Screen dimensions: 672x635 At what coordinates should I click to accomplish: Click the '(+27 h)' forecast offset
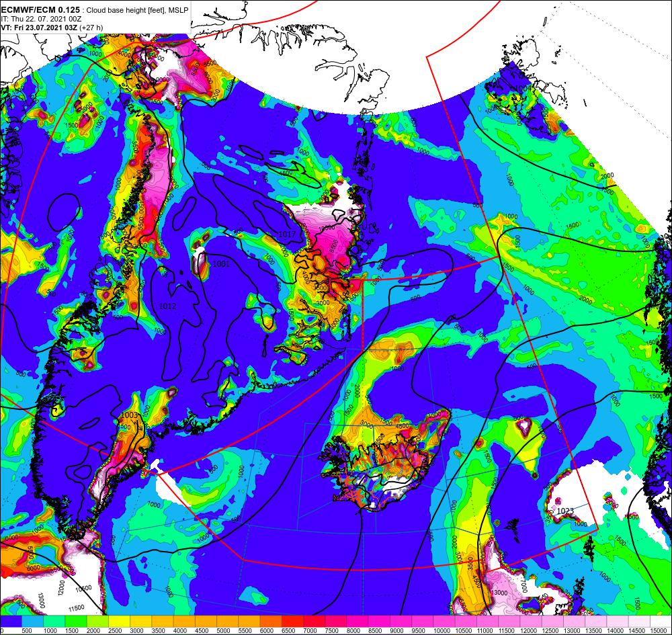coord(93,28)
